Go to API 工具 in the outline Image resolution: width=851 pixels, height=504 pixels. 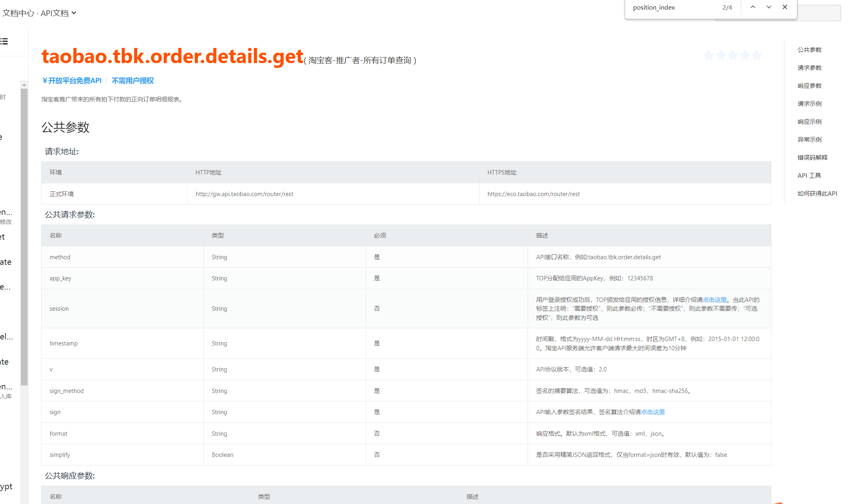809,175
